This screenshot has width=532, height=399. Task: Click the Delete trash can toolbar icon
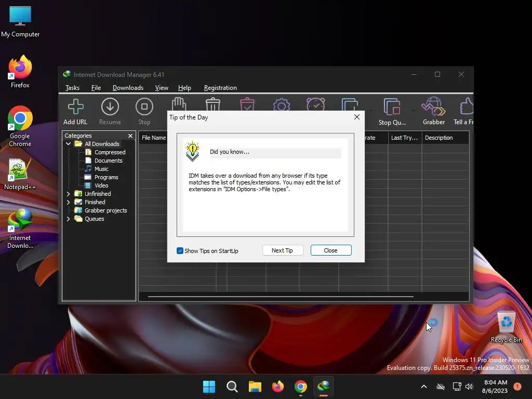(213, 104)
